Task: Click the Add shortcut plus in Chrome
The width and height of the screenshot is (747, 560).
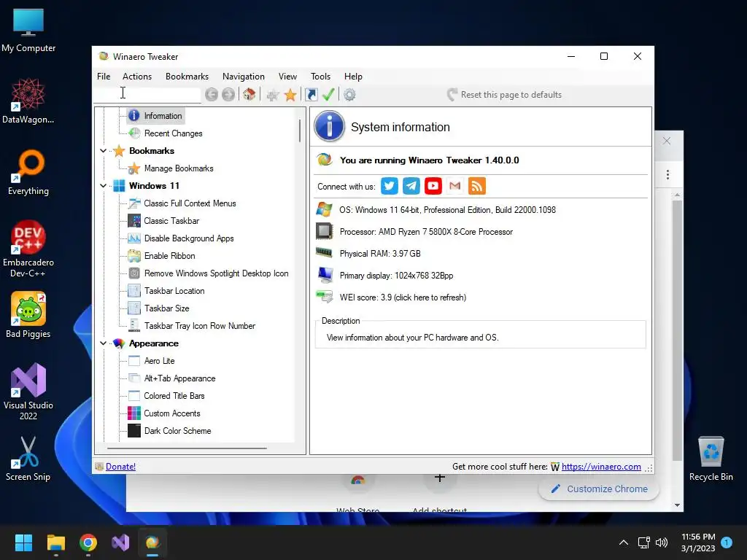Action: pyautogui.click(x=440, y=478)
